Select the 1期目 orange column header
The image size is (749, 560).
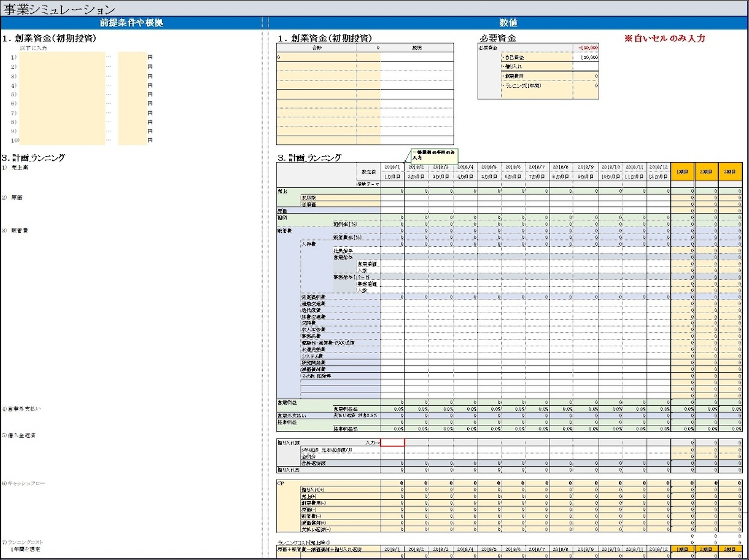click(x=683, y=171)
